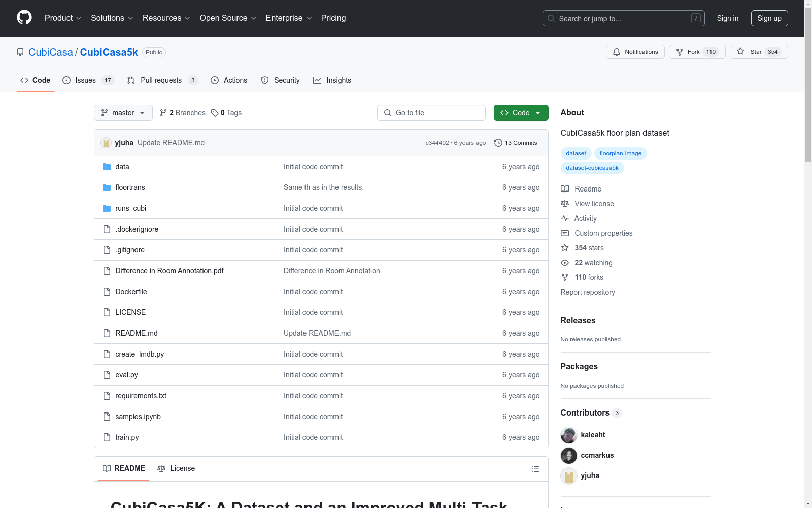812x508 pixels.
Task: Click the Search or jump to field
Action: click(624, 18)
